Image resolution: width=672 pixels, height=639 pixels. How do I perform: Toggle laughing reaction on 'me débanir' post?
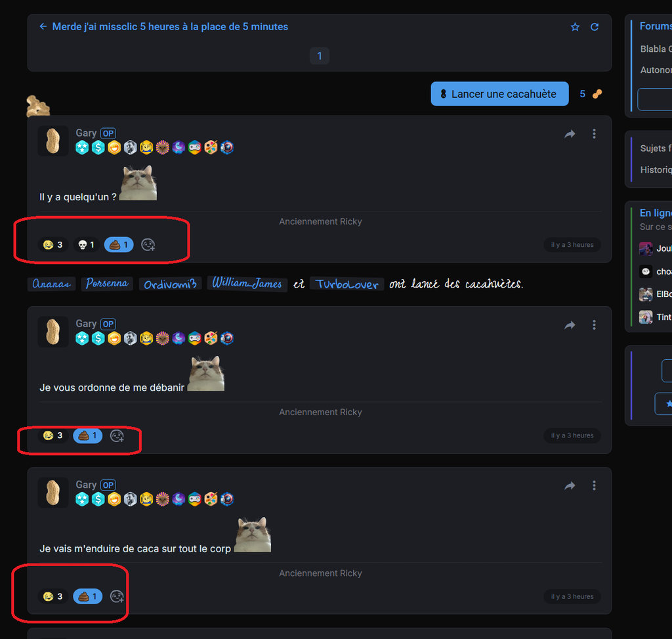[53, 435]
